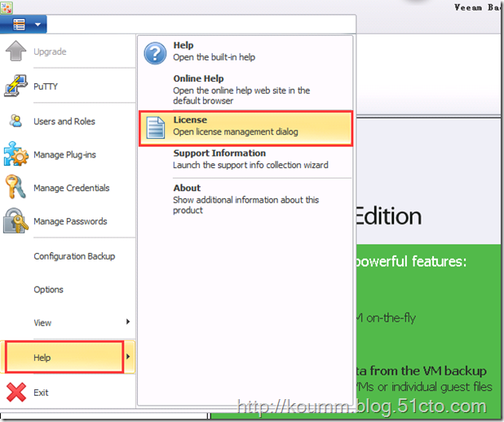This screenshot has height=422, width=504.
Task: Open Manage Passwords
Action: (x=68, y=221)
